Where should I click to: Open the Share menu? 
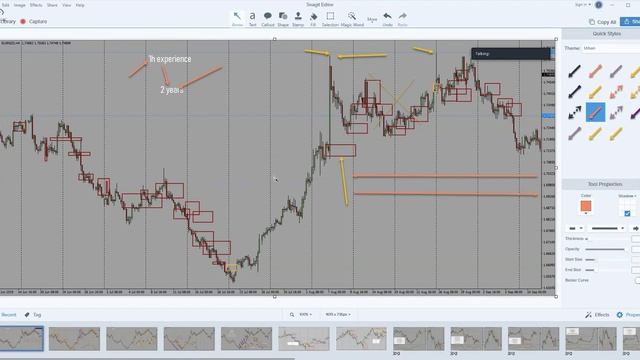click(52, 5)
